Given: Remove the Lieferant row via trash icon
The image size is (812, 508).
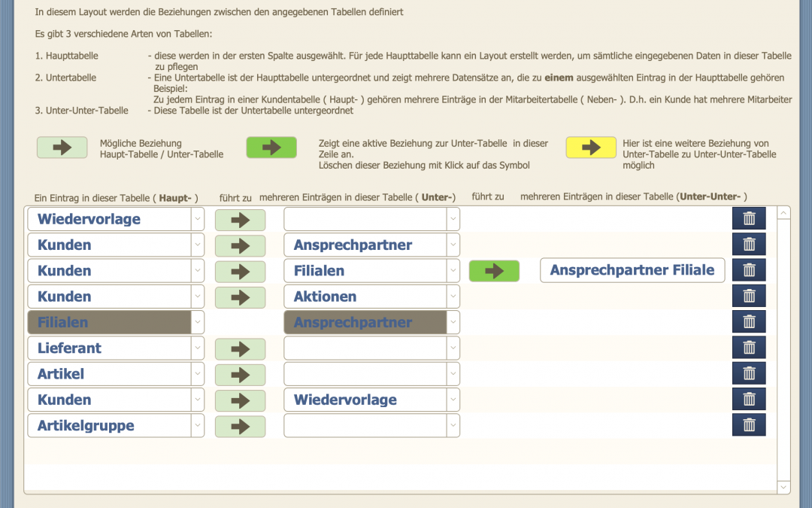Looking at the screenshot, I should pos(749,348).
